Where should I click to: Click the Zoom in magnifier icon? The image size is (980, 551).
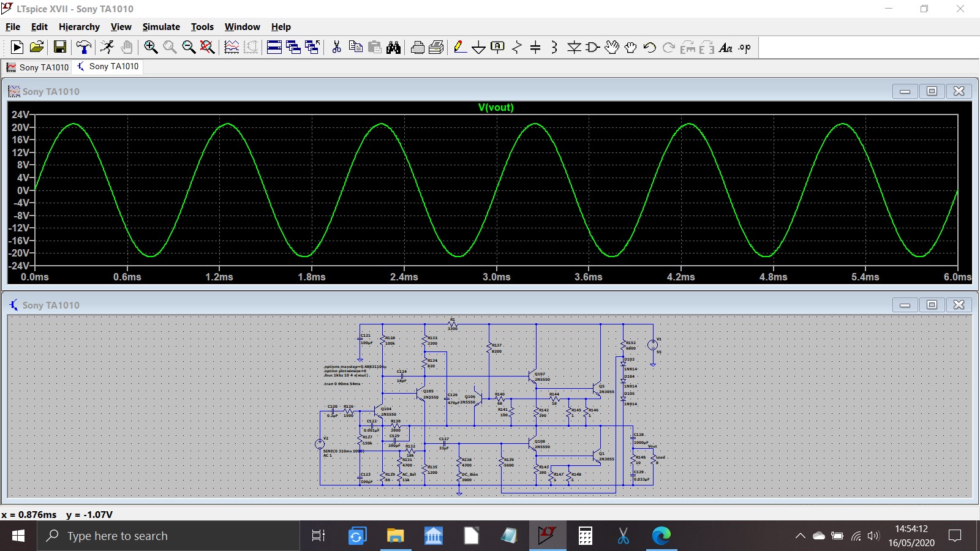[x=151, y=47]
